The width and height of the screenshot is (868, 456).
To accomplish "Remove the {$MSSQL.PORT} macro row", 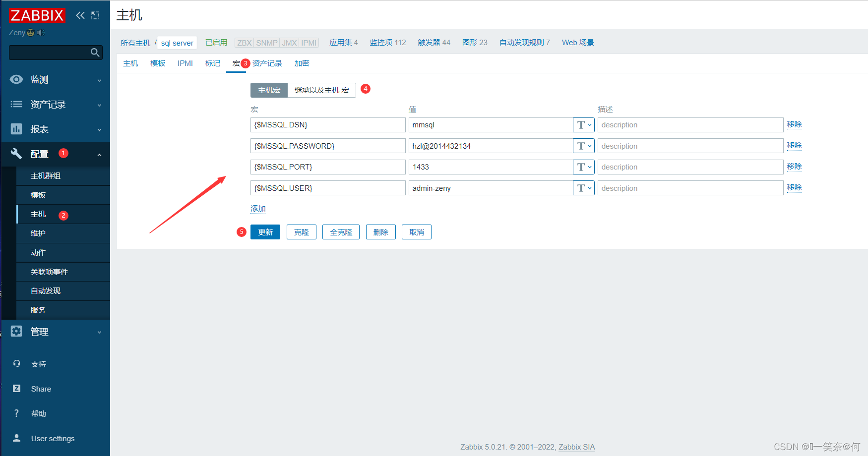I will click(x=794, y=167).
